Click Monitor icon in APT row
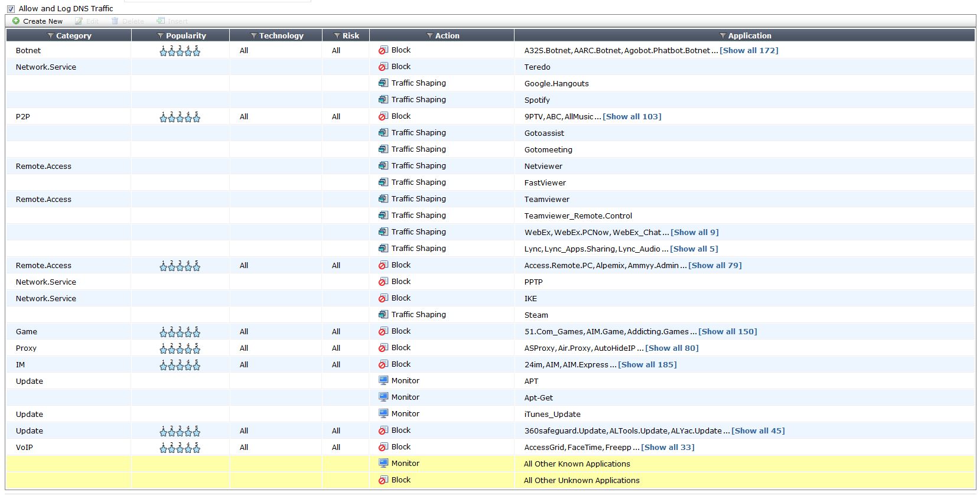This screenshot has width=980, height=499. [x=383, y=381]
